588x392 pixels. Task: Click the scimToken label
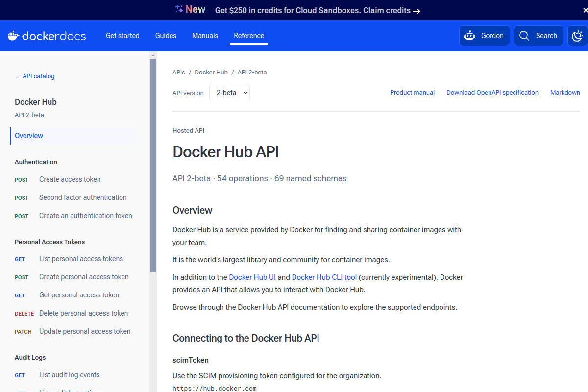click(191, 360)
